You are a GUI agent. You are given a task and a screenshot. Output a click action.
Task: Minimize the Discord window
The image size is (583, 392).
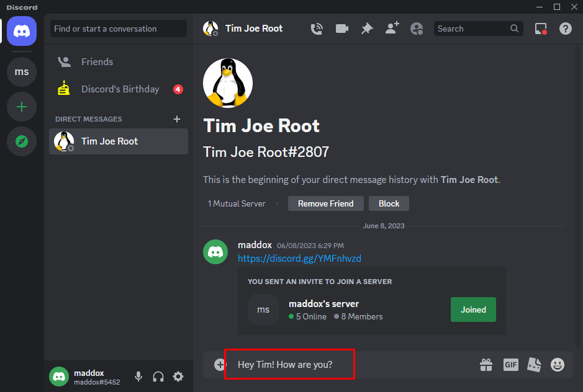pyautogui.click(x=540, y=7)
